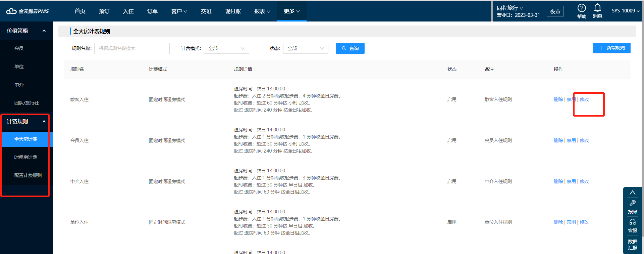The width and height of the screenshot is (644, 254).
Task: Select 配置计费规则 in the sidebar
Action: click(x=28, y=175)
